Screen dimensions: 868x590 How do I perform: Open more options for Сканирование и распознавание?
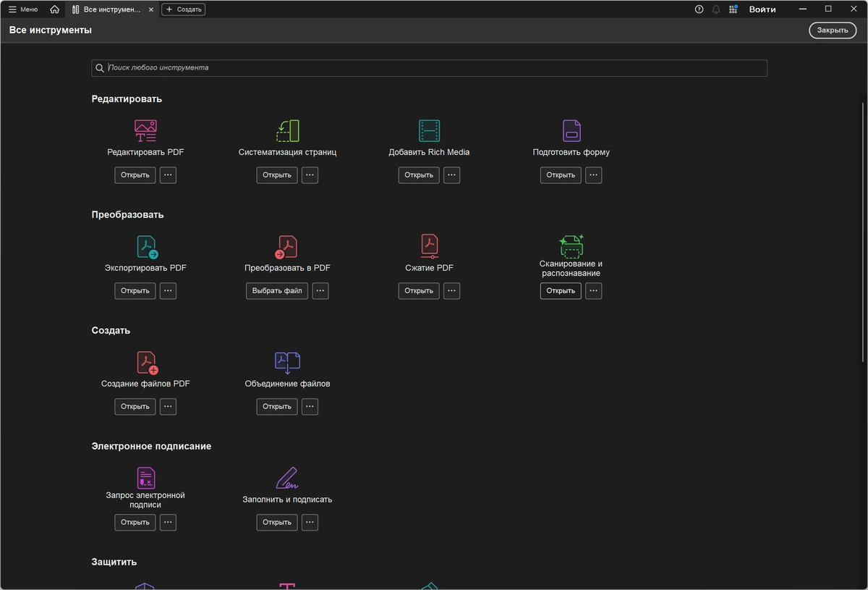pos(593,291)
